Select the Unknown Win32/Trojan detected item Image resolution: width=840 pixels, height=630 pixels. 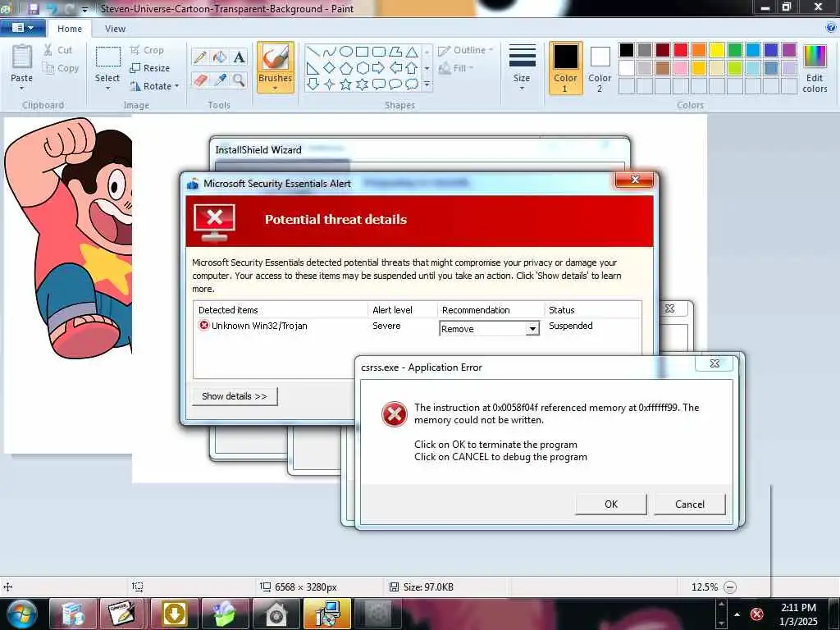[253, 326]
